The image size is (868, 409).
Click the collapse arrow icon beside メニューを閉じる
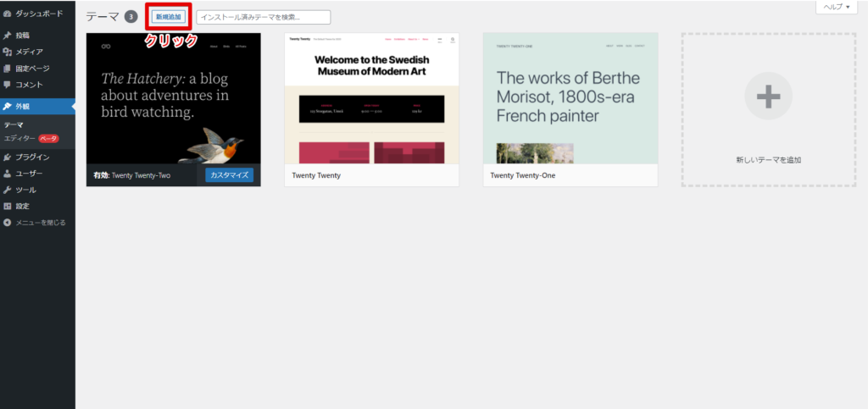point(7,223)
